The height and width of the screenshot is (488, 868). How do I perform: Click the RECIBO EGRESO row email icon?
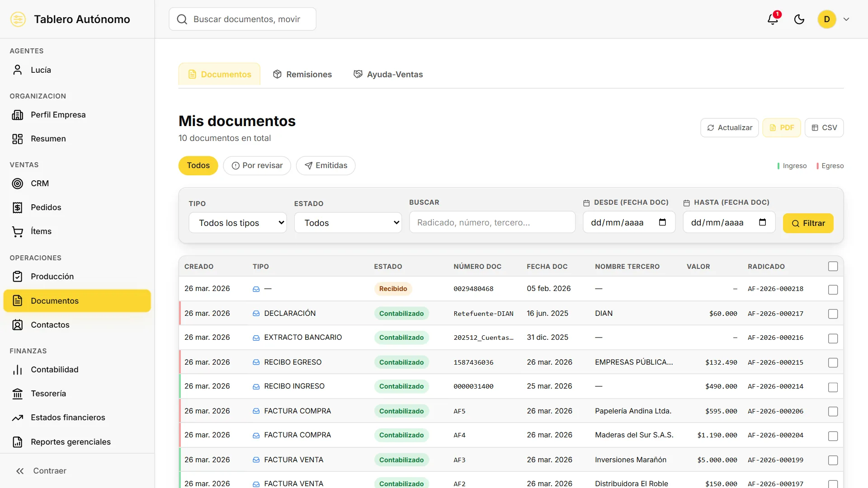tap(256, 362)
